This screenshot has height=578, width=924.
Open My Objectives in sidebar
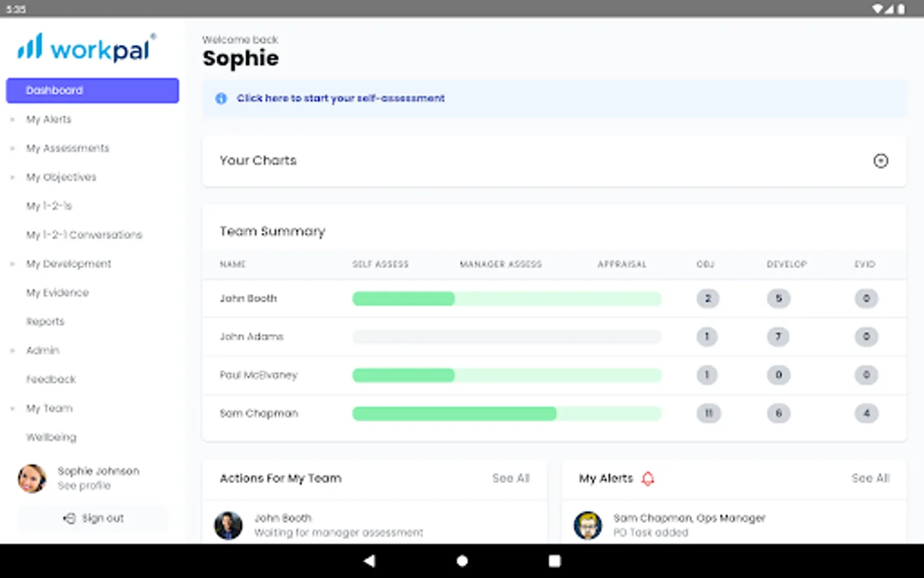click(x=61, y=177)
